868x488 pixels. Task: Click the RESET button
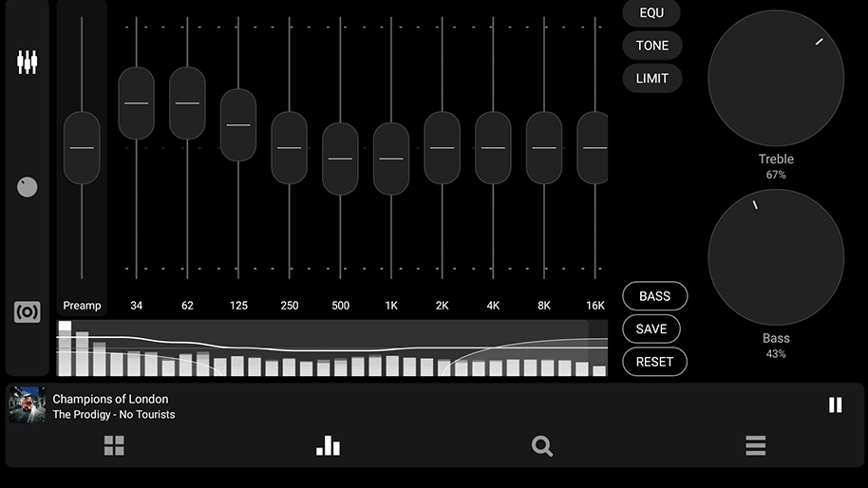pyautogui.click(x=654, y=362)
